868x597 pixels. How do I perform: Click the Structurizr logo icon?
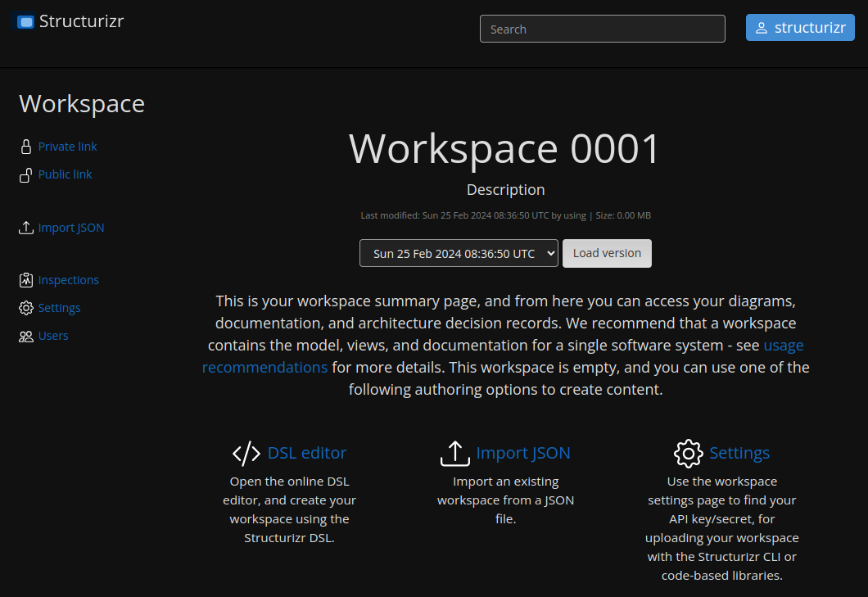pos(25,21)
